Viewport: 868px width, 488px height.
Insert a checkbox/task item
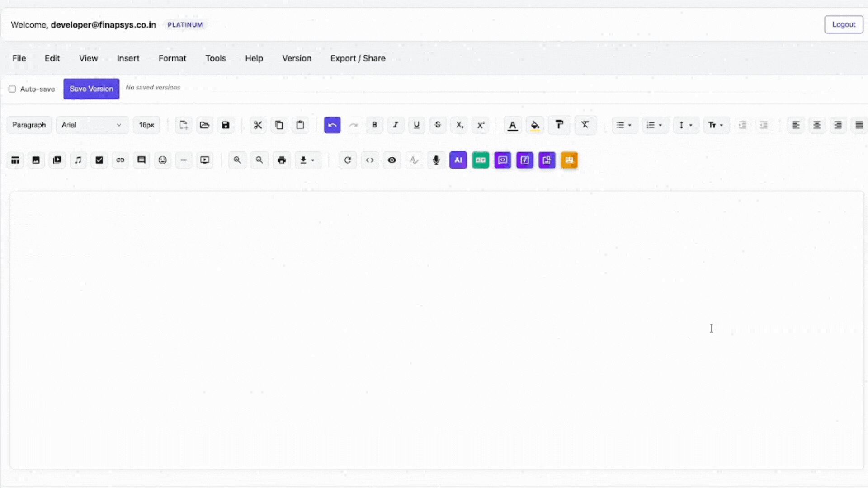point(99,160)
